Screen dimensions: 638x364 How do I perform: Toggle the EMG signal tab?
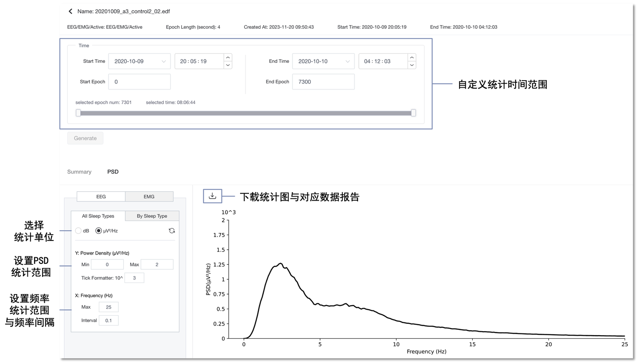point(149,196)
